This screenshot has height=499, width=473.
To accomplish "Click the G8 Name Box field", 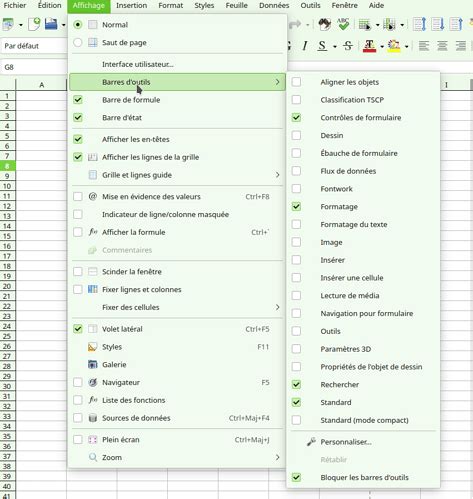I will pyautogui.click(x=33, y=67).
